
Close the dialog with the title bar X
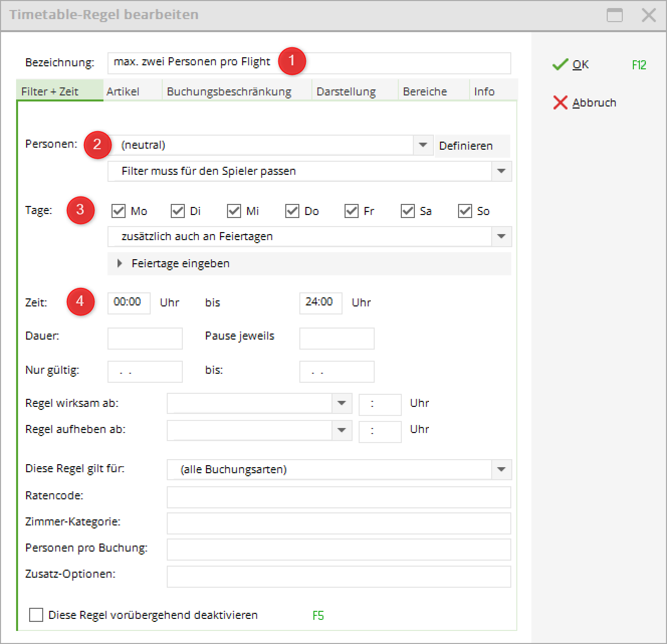648,15
